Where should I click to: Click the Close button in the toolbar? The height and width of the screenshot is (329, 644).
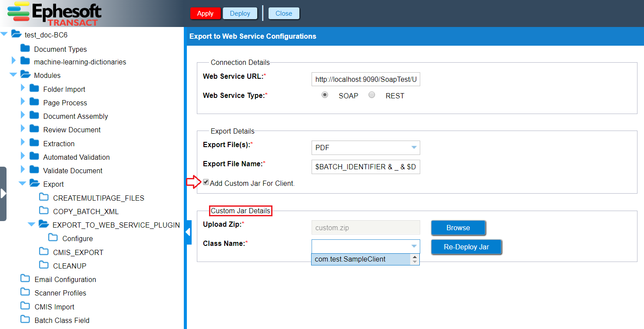click(284, 13)
